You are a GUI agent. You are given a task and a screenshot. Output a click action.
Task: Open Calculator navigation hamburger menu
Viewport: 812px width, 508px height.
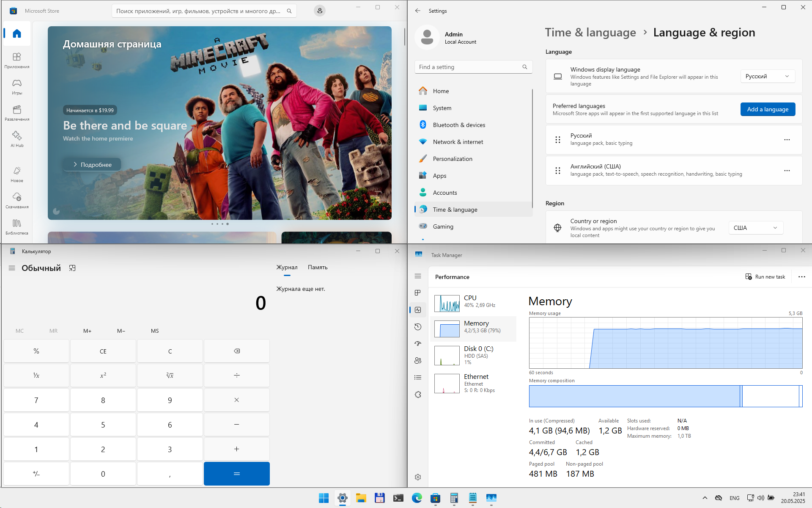coord(12,268)
